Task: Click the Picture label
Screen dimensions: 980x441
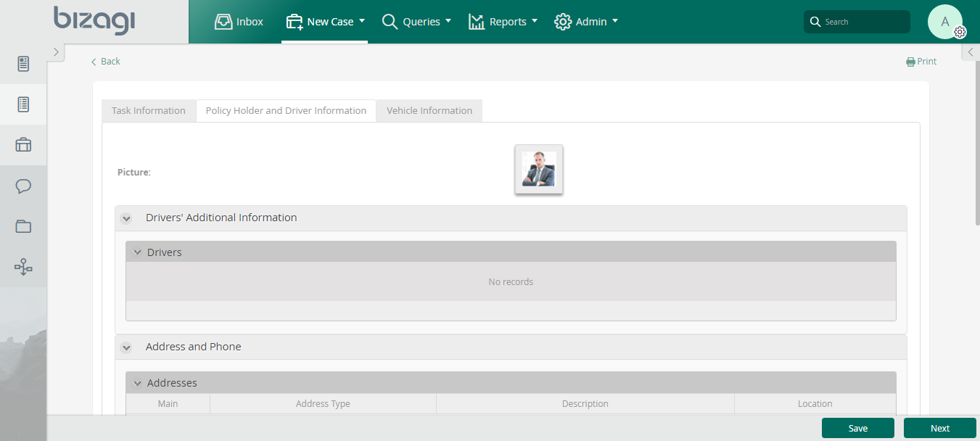Action: pyautogui.click(x=134, y=173)
